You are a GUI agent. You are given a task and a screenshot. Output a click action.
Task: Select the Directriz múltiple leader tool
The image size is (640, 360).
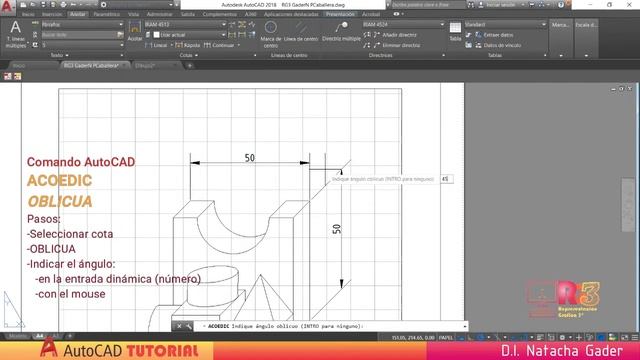click(x=341, y=27)
